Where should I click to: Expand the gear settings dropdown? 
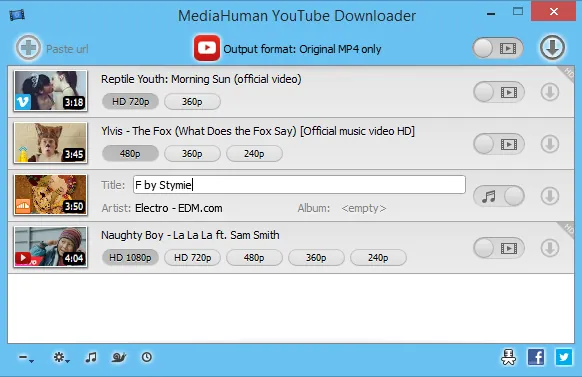click(61, 358)
